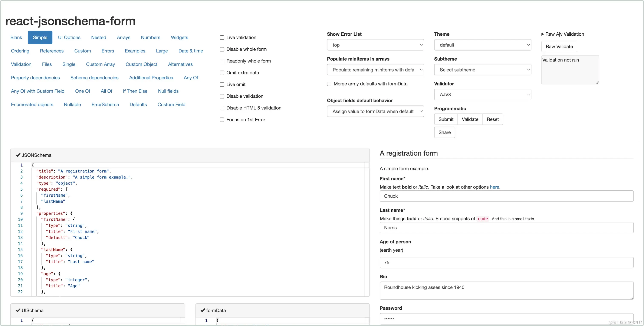The height and width of the screenshot is (326, 644).
Task: Click the Password input field
Action: (506, 319)
